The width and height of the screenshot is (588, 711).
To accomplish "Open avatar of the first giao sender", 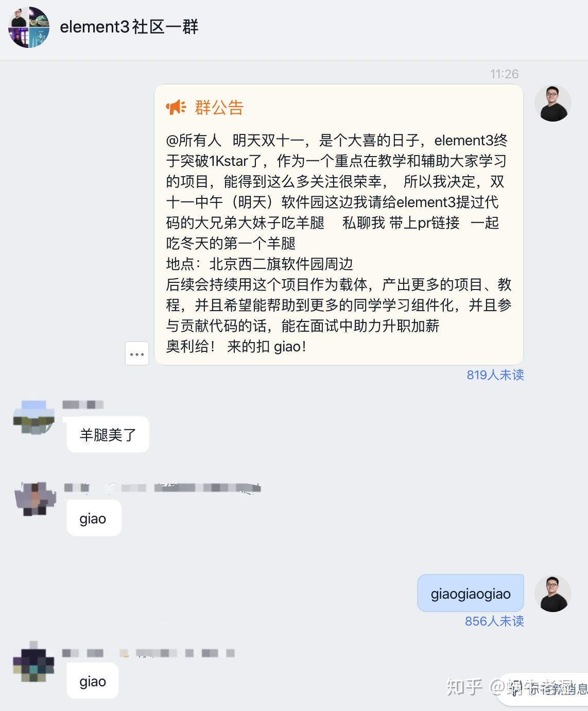I will click(35, 499).
